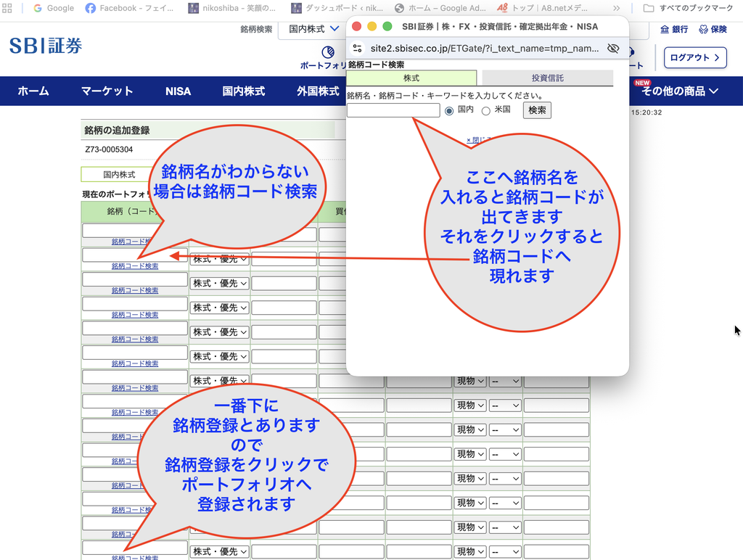
Task: Open 国内株式 in the navy navigation bar
Action: (x=244, y=91)
